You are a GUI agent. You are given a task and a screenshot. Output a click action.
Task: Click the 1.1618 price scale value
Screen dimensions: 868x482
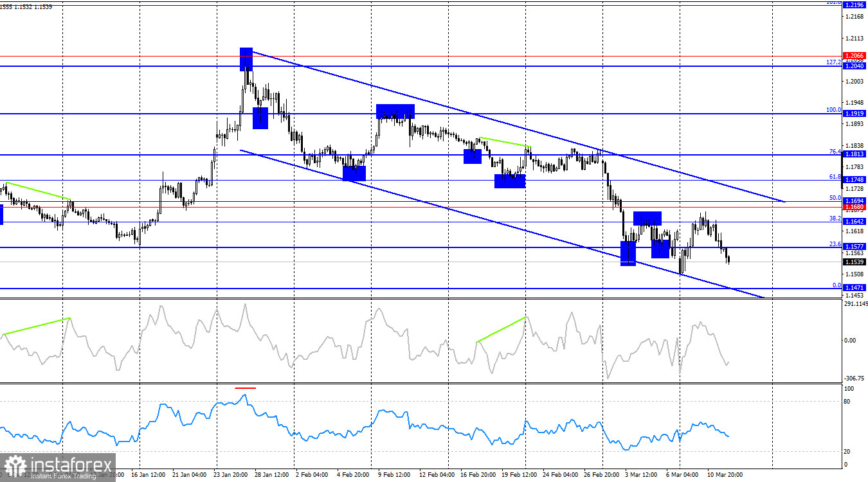point(854,231)
